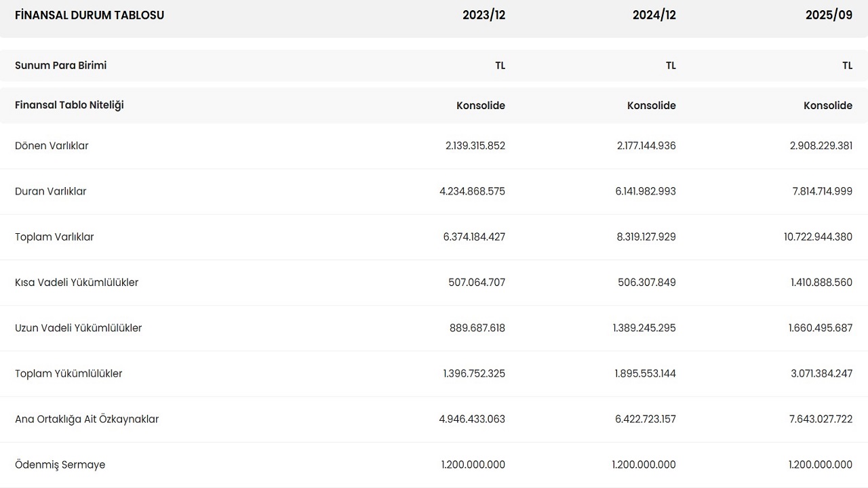Click the Toplam Varlıklar row label

click(x=54, y=237)
